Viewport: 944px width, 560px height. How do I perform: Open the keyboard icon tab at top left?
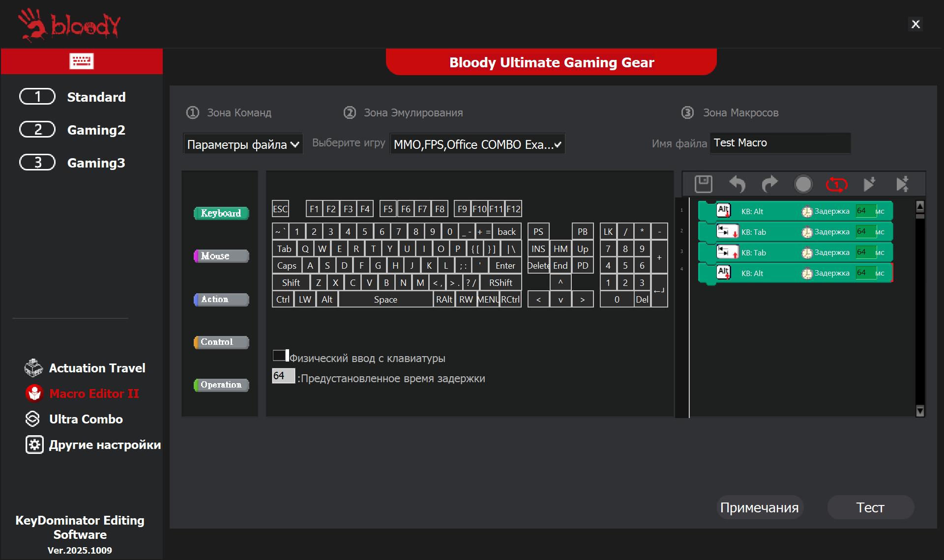click(x=82, y=61)
